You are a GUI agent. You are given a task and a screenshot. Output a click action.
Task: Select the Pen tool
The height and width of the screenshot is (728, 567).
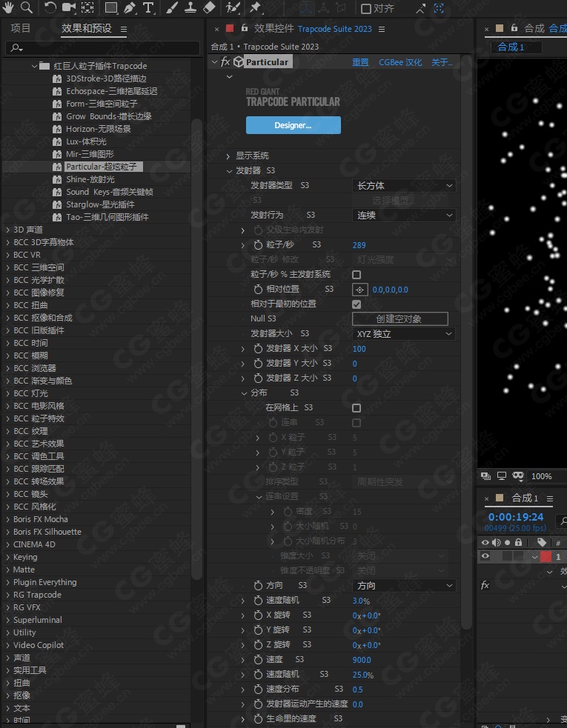tap(130, 7)
